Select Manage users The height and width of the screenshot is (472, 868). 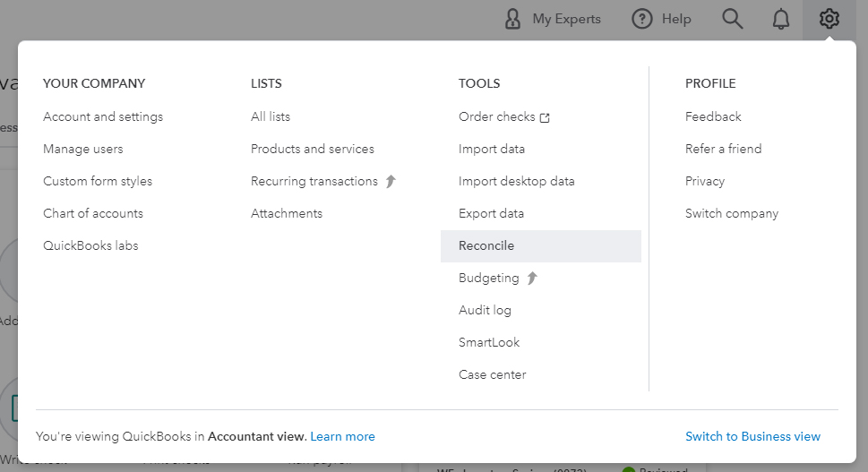tap(83, 149)
